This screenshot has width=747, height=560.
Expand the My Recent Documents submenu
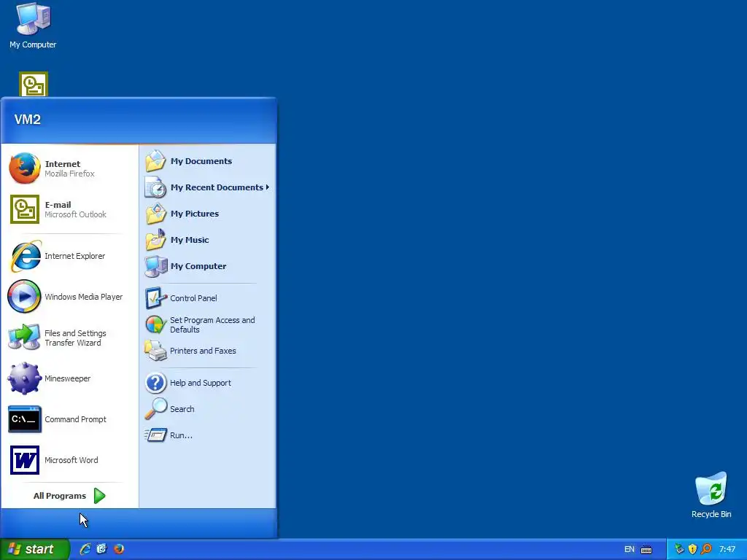point(207,187)
